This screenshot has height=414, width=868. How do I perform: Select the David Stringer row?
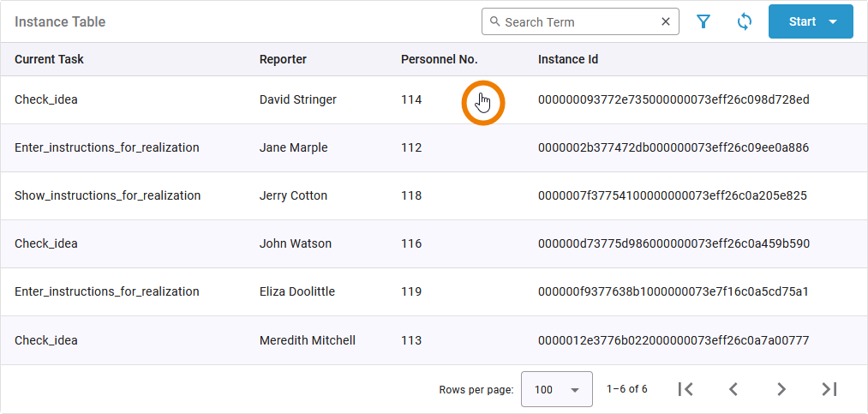coord(297,99)
